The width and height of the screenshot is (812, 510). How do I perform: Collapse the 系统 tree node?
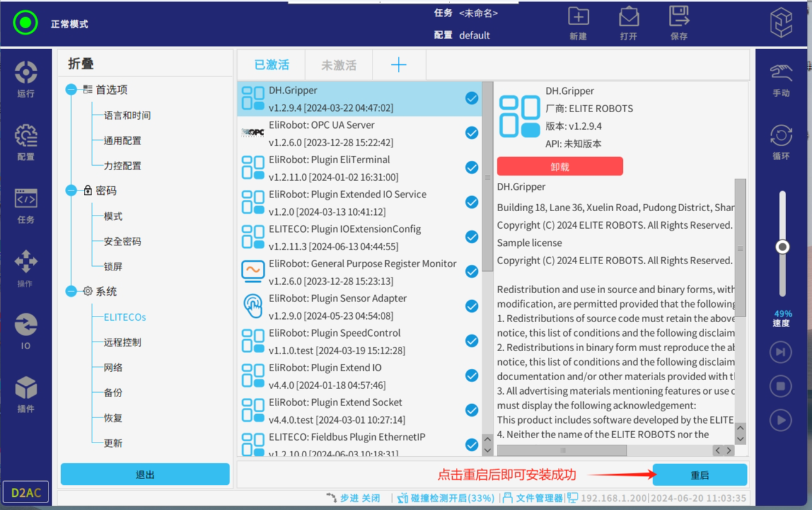tap(71, 291)
